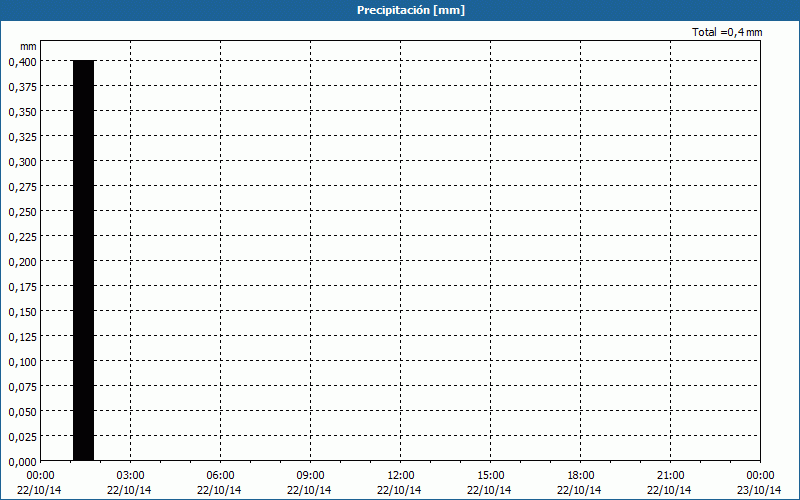This screenshot has width=800, height=500.
Task: Choose the 0,275 y-axis value
Action: pos(22,187)
